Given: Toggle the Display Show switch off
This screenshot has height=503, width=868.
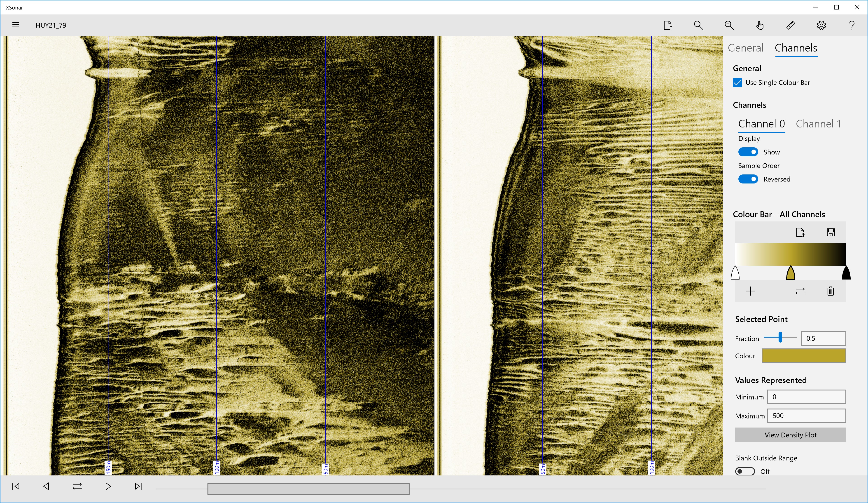Looking at the screenshot, I should tap(748, 152).
